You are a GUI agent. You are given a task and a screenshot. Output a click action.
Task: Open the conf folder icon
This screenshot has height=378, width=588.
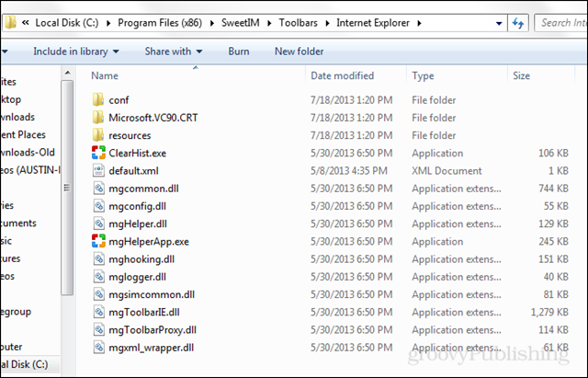click(98, 100)
